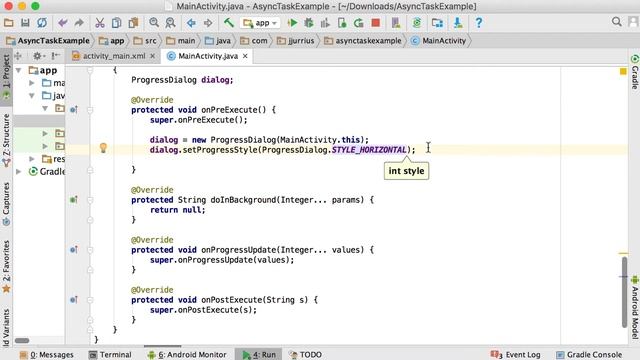The width and height of the screenshot is (640, 360).
Task: Expand the res folder in project tree
Action: pos(32,158)
